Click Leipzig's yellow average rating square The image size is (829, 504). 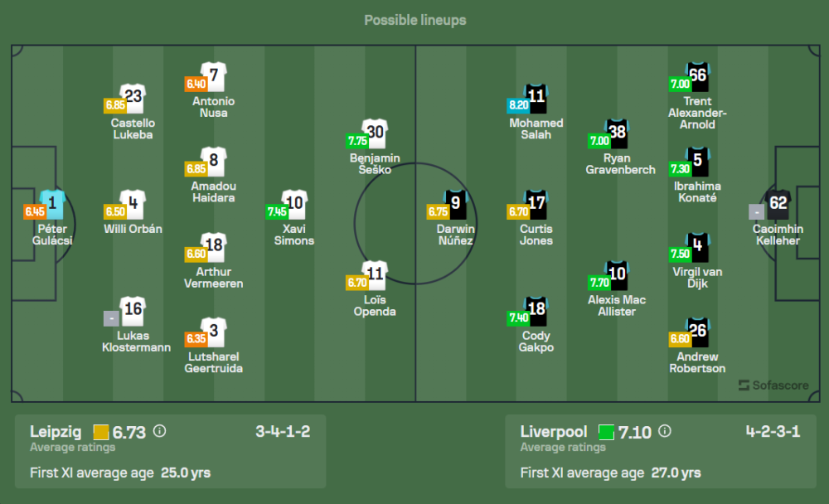point(101,432)
